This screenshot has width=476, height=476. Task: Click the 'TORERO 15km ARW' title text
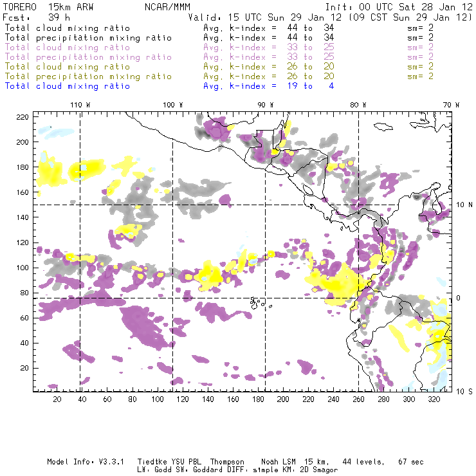(48, 7)
